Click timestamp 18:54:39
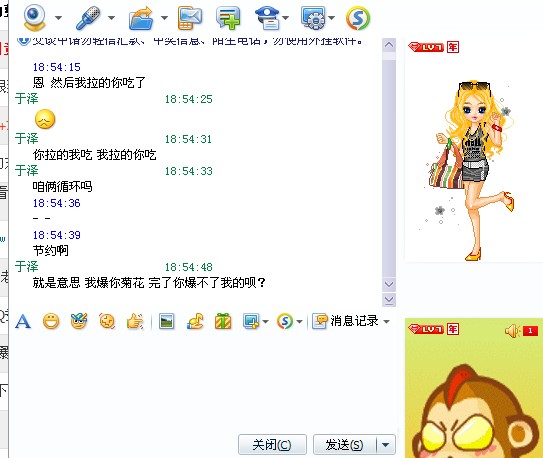Viewport: 543px width, 458px height. (x=57, y=235)
